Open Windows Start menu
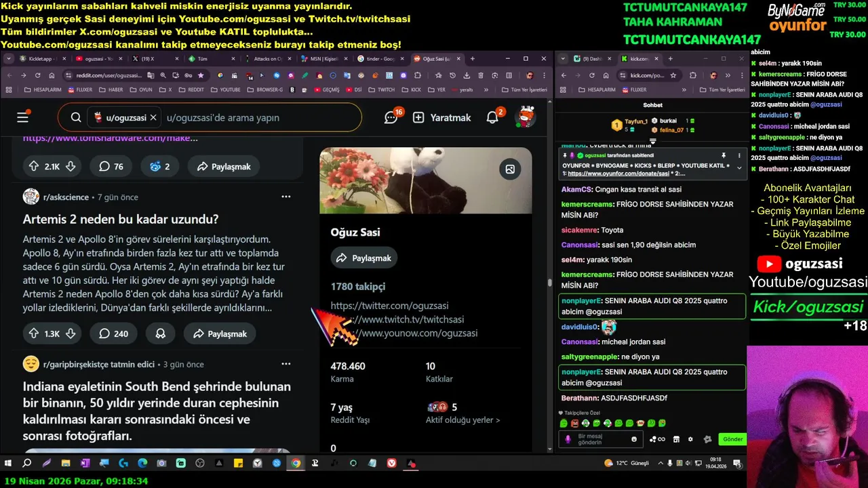Screen dimensions: 868x488 pos(8,463)
